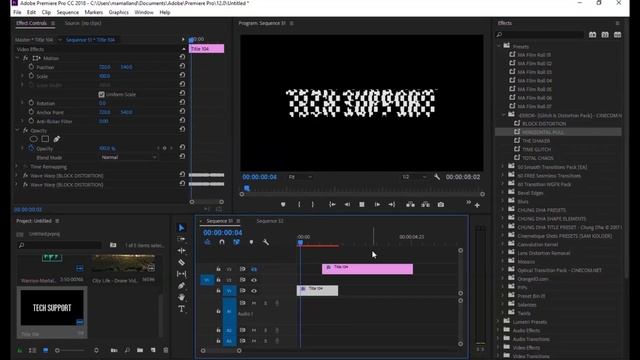Click Export Frame camera icon
Viewport: 640px width, 360px height.
441,204
